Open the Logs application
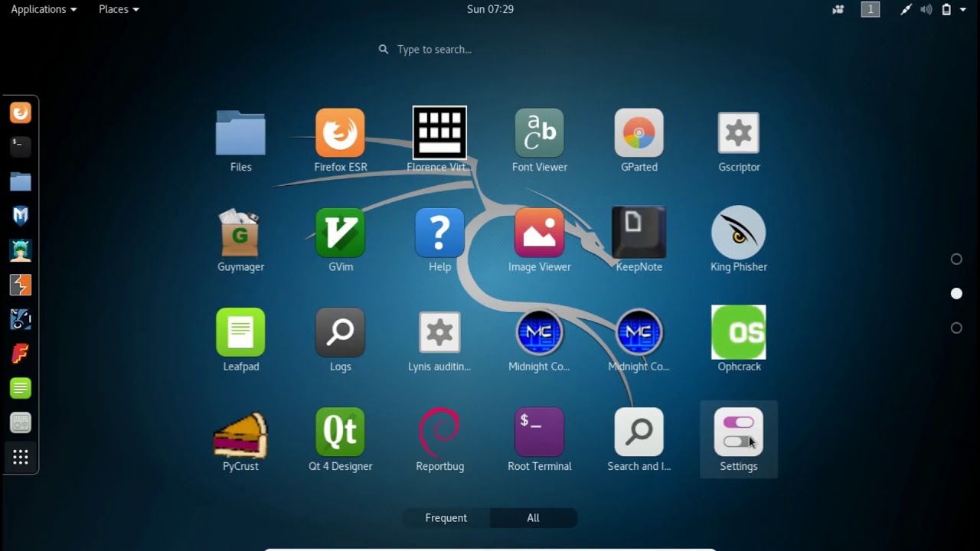Image resolution: width=980 pixels, height=551 pixels. pos(340,340)
